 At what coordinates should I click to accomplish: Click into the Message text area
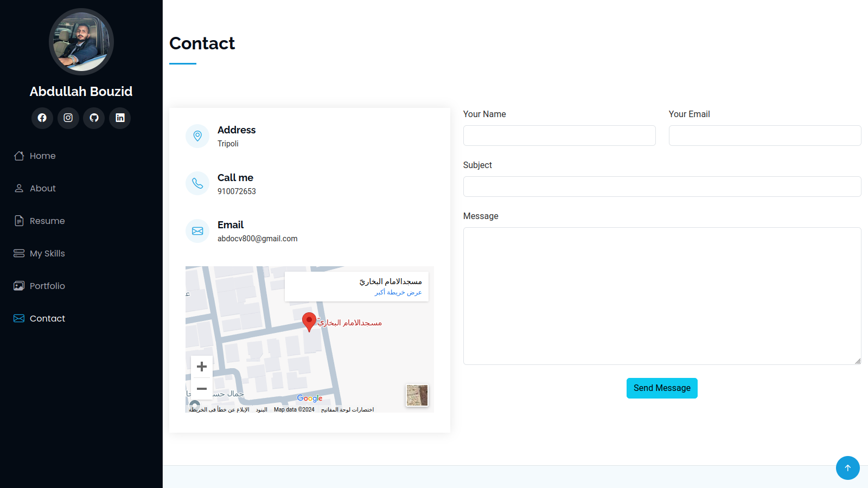pyautogui.click(x=662, y=296)
